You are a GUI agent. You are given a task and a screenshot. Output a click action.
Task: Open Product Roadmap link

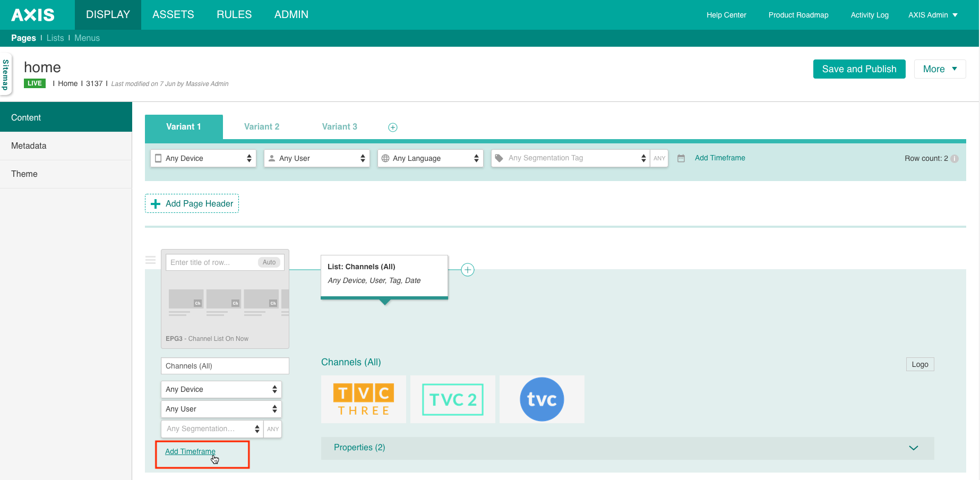(x=798, y=15)
